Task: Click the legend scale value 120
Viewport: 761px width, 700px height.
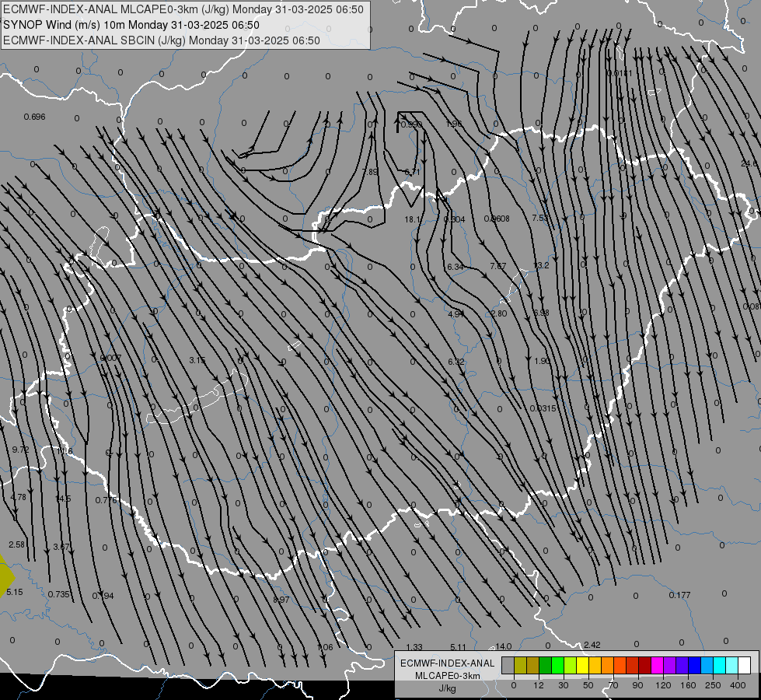Action: click(x=663, y=685)
